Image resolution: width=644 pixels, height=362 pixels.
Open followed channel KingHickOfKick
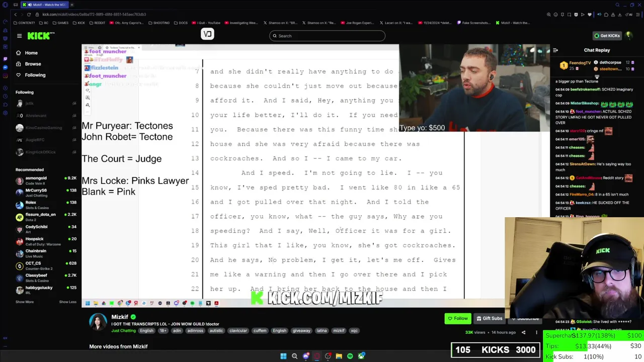[45, 152]
